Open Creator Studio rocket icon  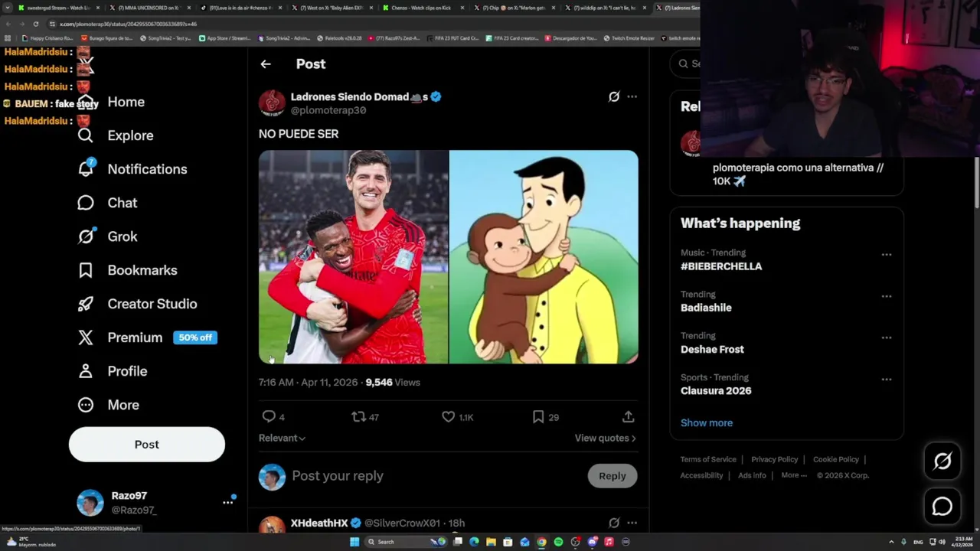86,304
